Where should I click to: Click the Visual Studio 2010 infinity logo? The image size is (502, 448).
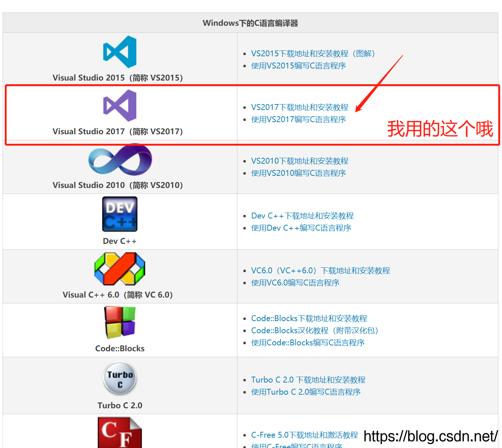coord(120,160)
